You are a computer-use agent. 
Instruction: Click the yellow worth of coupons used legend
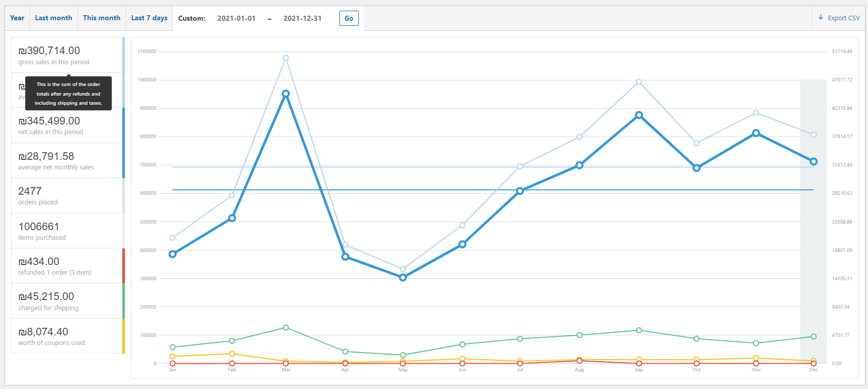point(68,336)
